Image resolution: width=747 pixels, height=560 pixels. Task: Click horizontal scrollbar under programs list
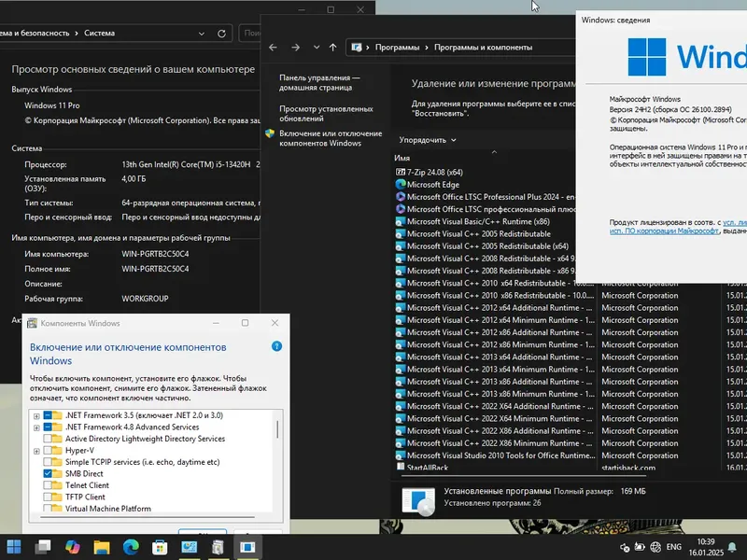click(523, 474)
